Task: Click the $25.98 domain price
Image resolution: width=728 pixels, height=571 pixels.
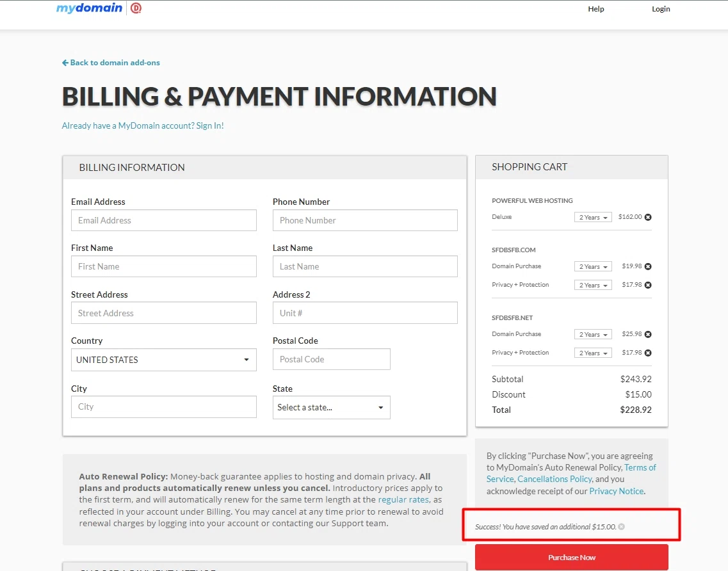Action: [632, 334]
